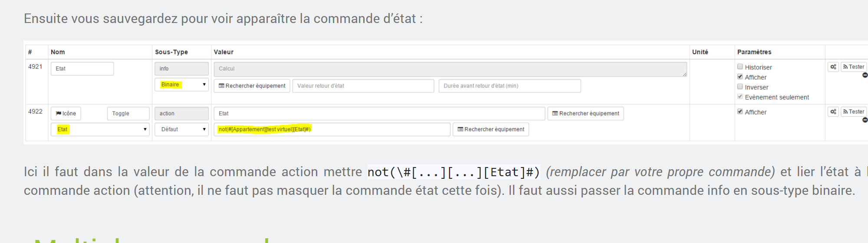Test the action command 4922 with Tester

853,112
